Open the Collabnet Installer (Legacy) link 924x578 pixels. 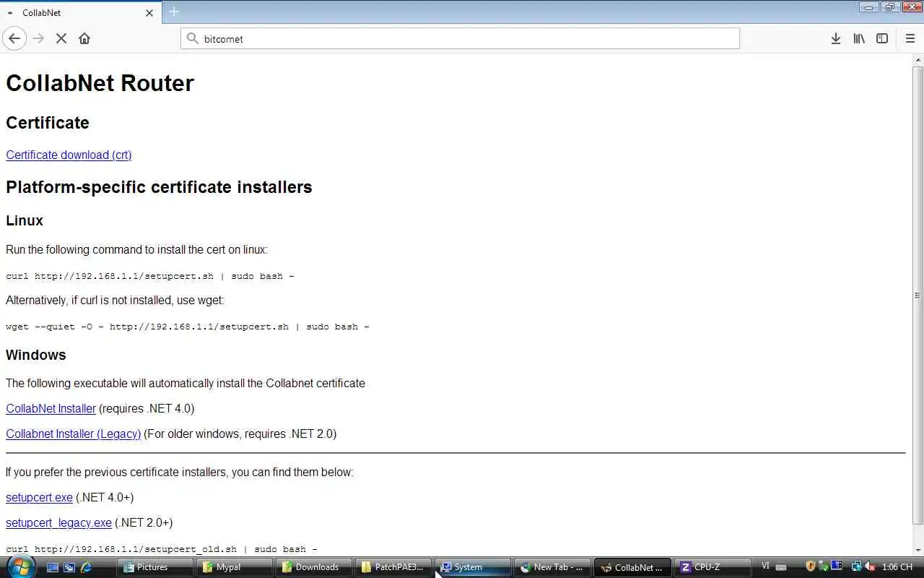(x=73, y=433)
